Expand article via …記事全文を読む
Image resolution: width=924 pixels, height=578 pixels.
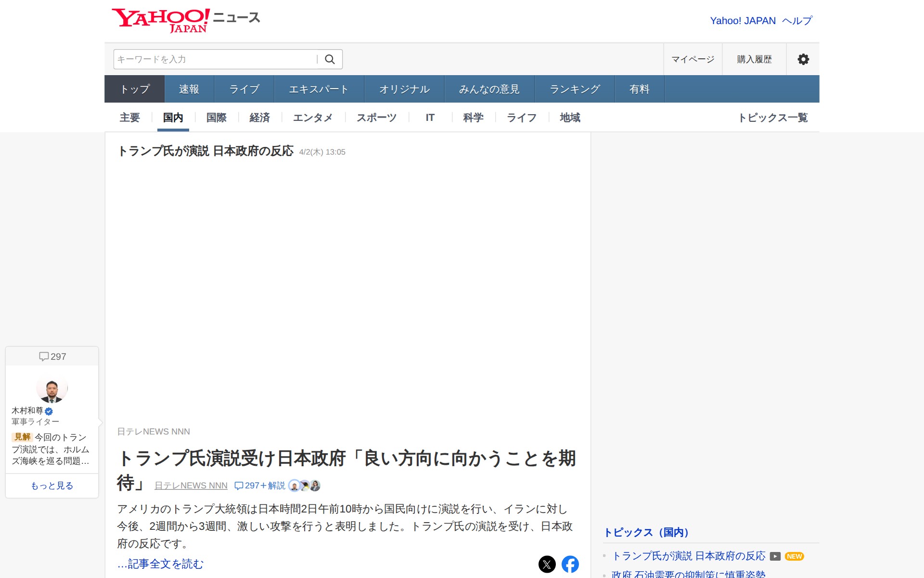(x=160, y=564)
